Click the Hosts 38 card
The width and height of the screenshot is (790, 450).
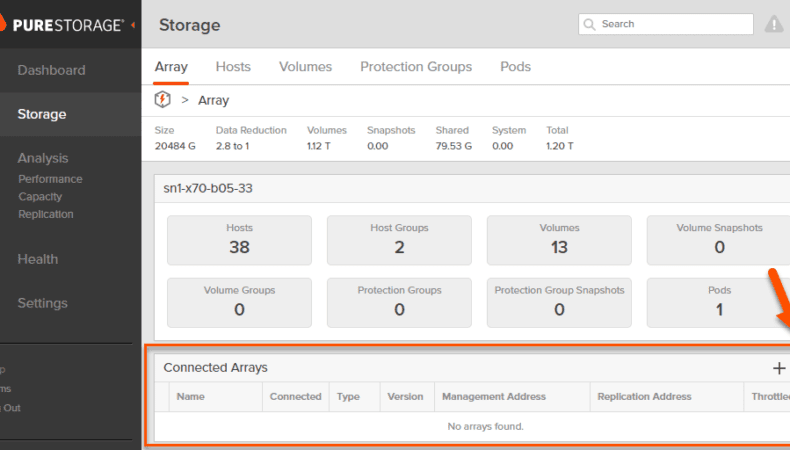tap(239, 240)
